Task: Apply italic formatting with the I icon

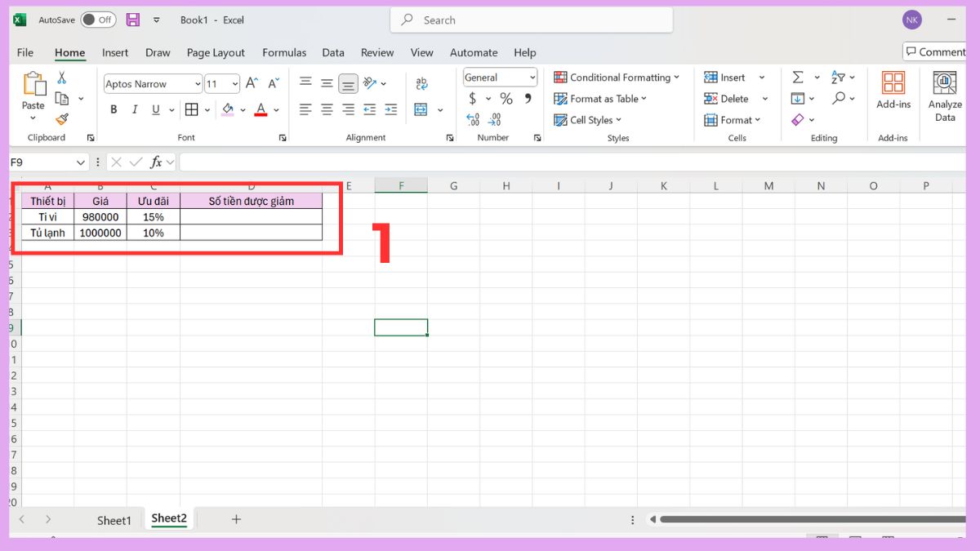Action: pos(134,109)
